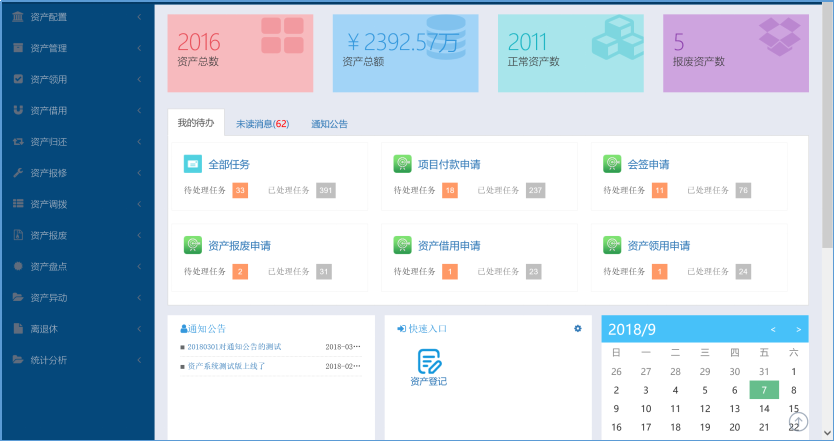Expand the 资产配置 menu chevron
834x441 pixels.
(139, 17)
